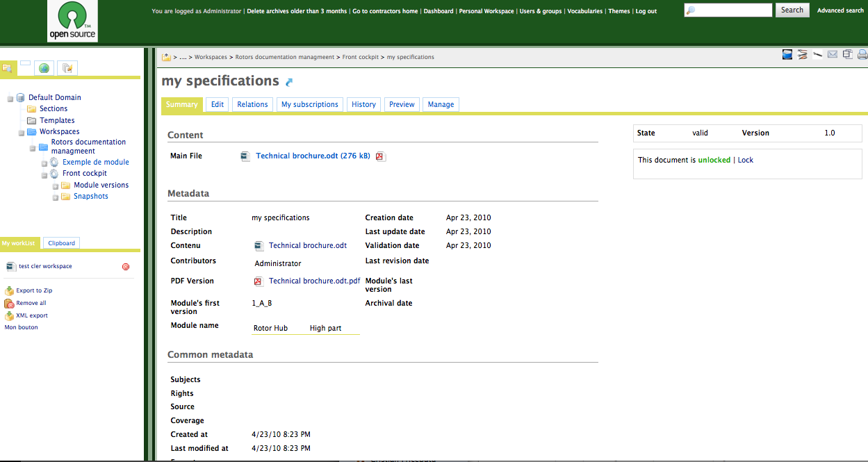Click the Export to Zip icon

tap(9, 290)
